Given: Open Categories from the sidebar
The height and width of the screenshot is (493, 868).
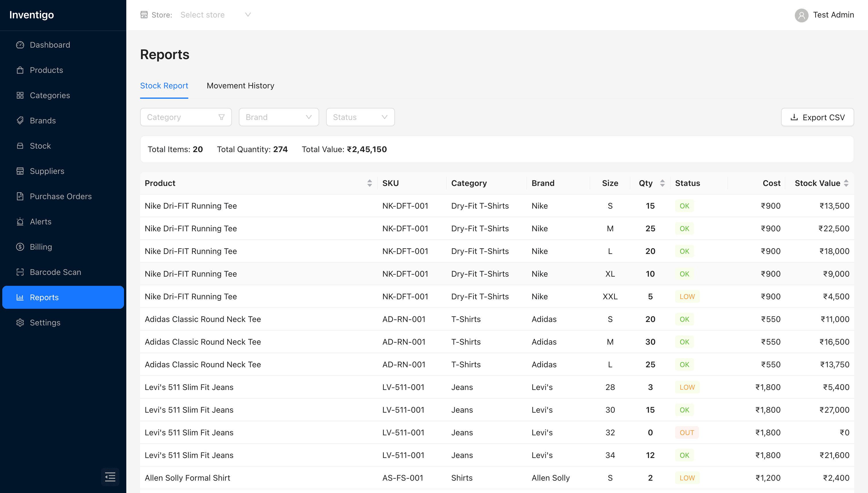Looking at the screenshot, I should click(50, 95).
